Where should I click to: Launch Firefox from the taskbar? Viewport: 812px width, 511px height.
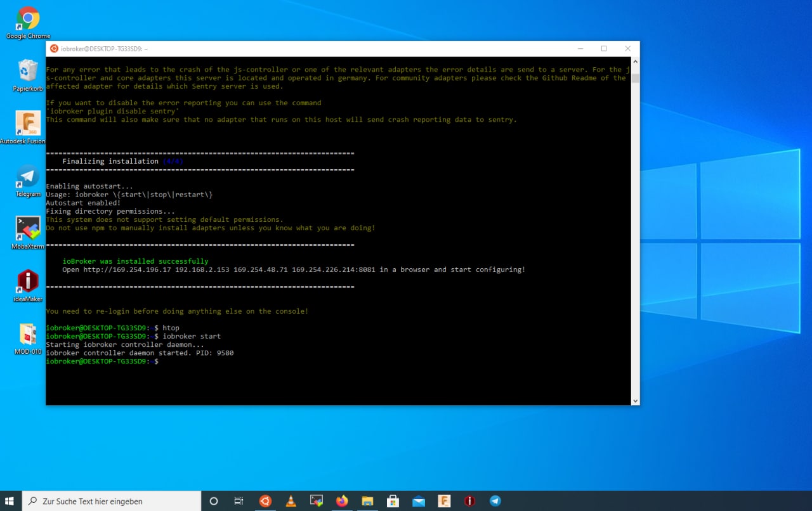click(x=342, y=501)
